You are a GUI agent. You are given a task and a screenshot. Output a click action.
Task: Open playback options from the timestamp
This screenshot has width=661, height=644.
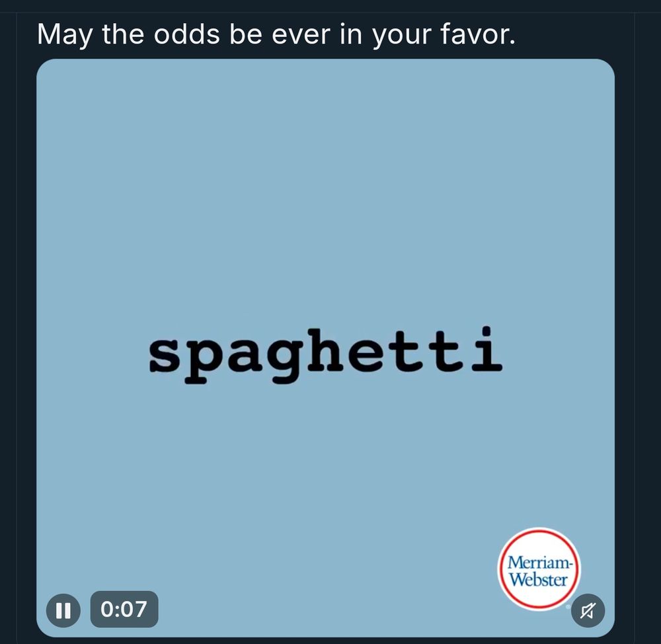click(x=124, y=609)
